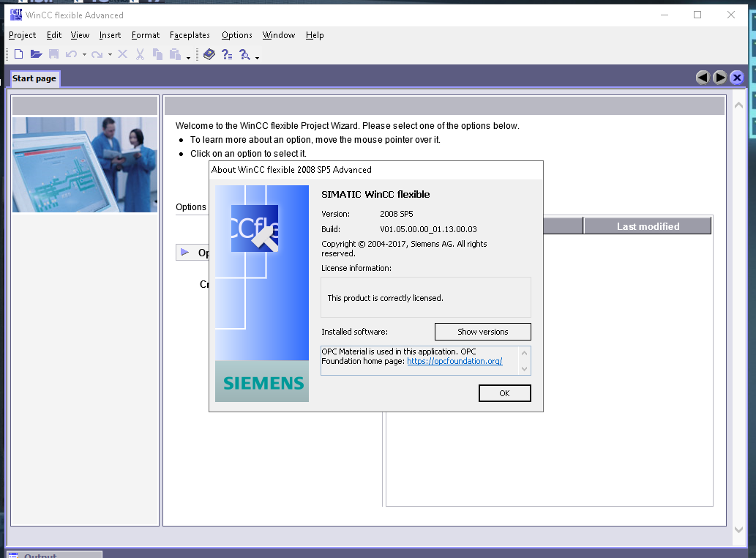Click the Open project folder icon

coord(36,54)
